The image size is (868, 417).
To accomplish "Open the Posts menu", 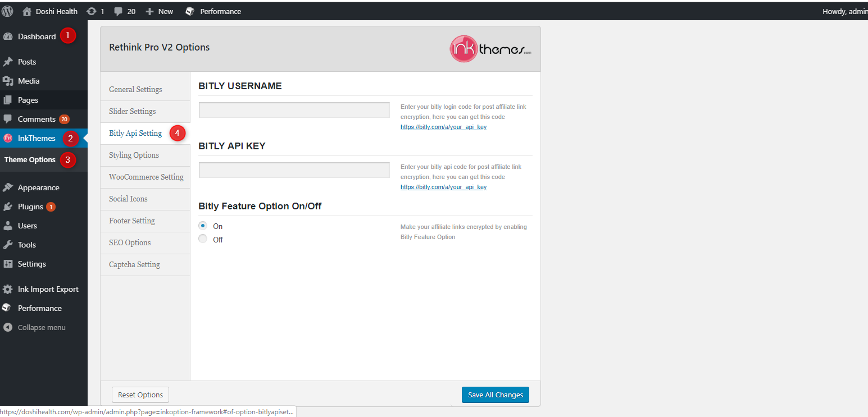I will [44, 62].
